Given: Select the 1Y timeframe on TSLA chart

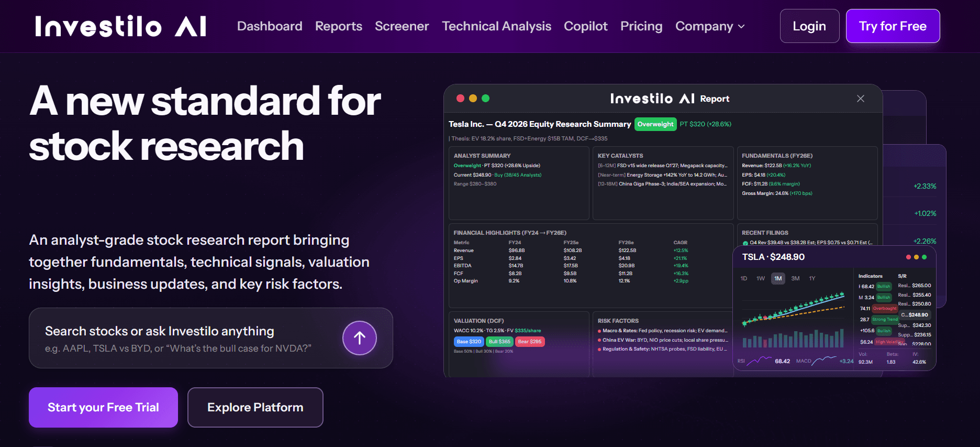Looking at the screenshot, I should pos(812,278).
